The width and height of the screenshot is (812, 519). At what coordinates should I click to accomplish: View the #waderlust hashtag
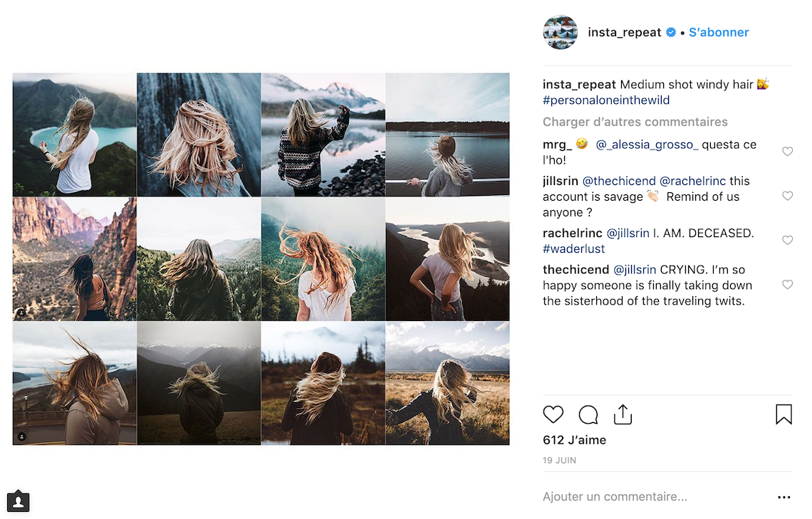573,248
